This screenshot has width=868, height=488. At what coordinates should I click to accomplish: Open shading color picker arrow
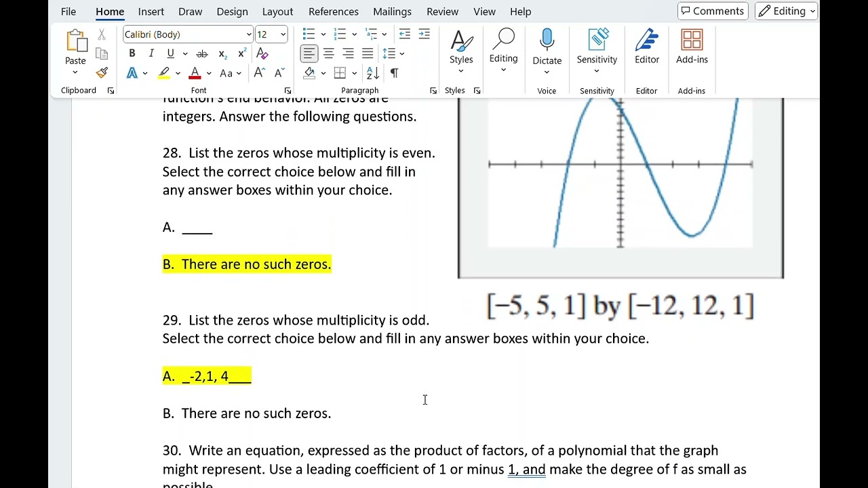pos(323,73)
